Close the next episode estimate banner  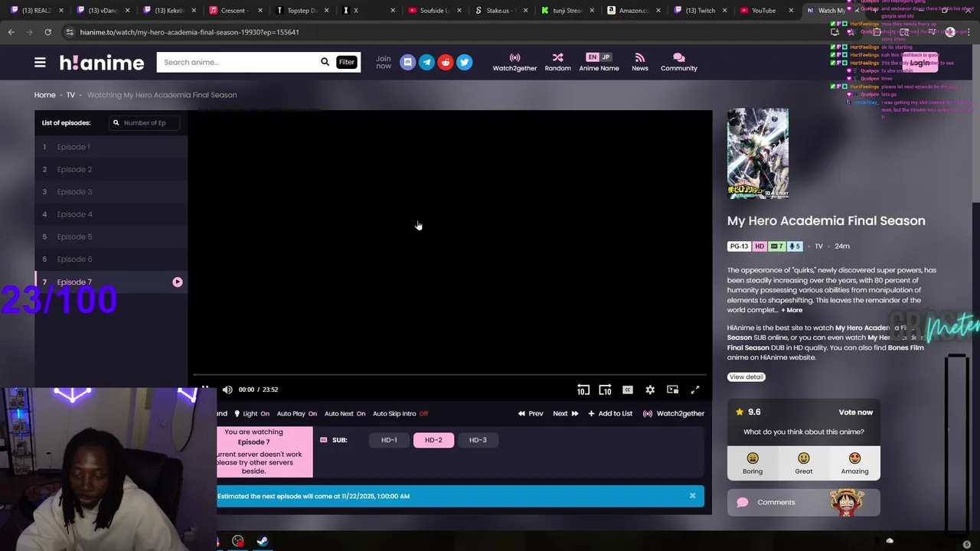(x=692, y=496)
